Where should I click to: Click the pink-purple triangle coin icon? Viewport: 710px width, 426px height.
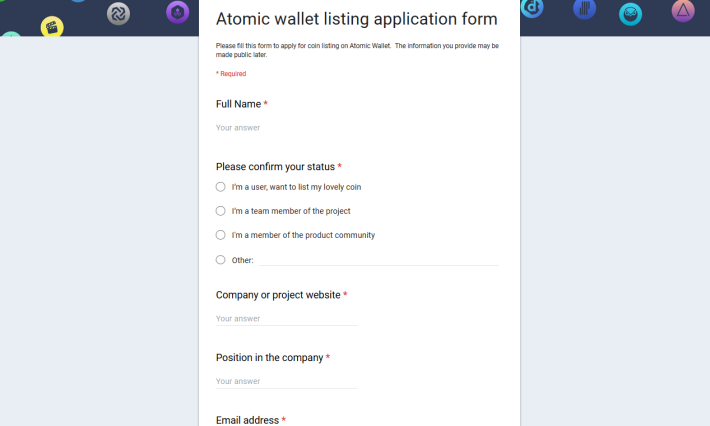[x=683, y=10]
